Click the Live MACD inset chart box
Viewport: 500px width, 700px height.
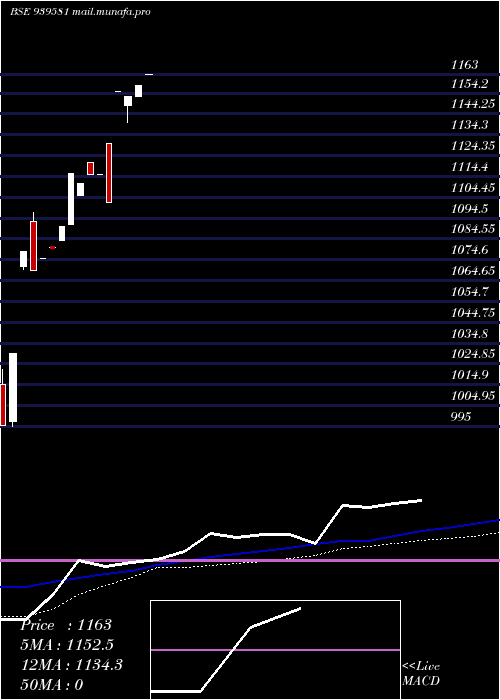coord(275,650)
